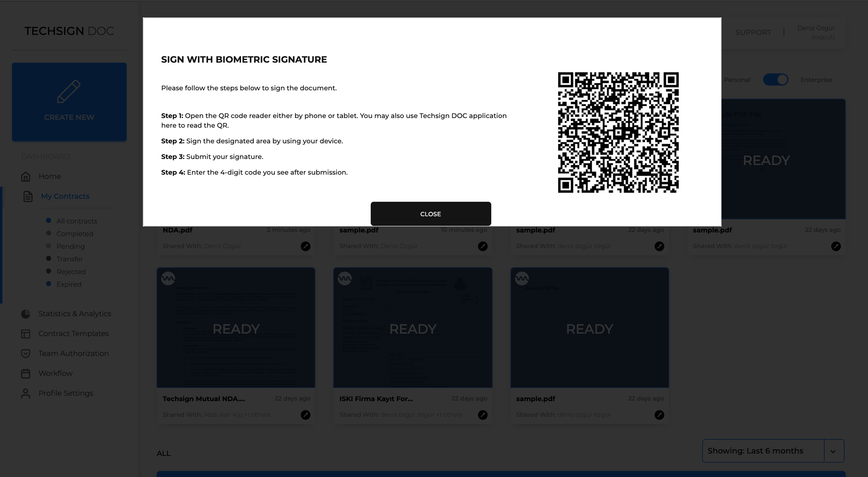Click the Profile Settings person icon

point(26,393)
